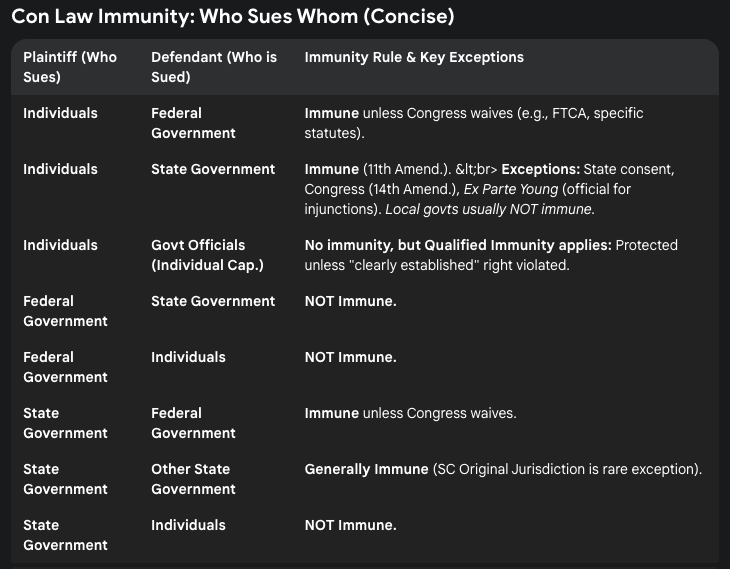Click the 'Immunity Rule & Key Exceptions' header
Viewport: 730px width, 569px height.
pyautogui.click(x=414, y=57)
